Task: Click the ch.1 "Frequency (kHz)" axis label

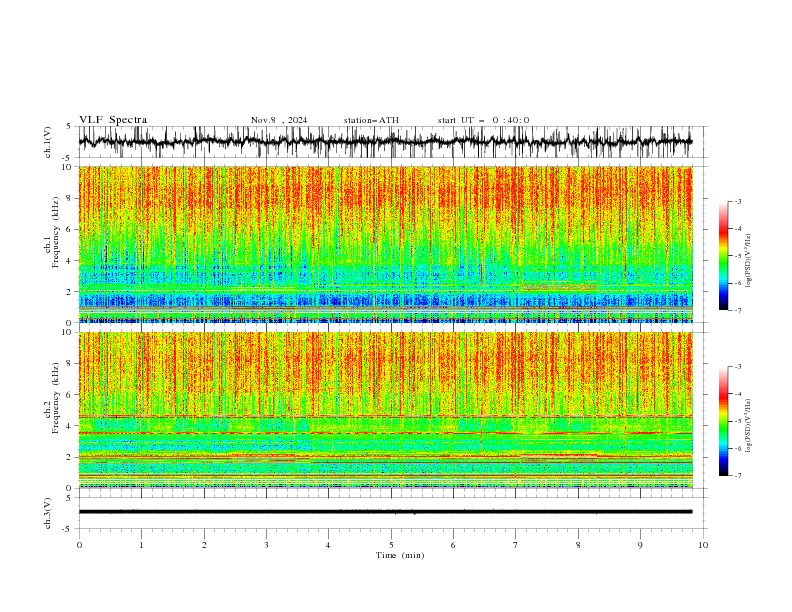Action: [56, 233]
